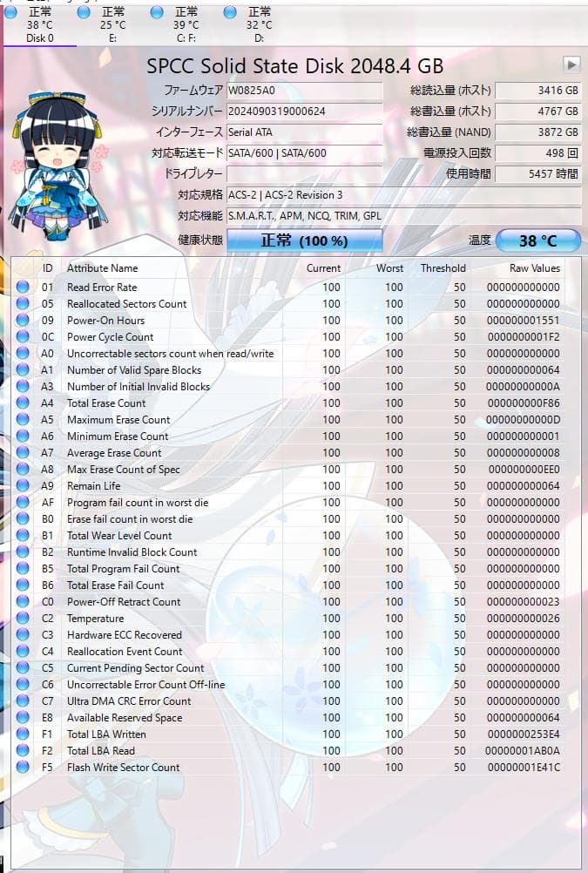Click status circle for Minimum Erase Count
Image resolution: width=588 pixels, height=873 pixels.
[x=23, y=436]
